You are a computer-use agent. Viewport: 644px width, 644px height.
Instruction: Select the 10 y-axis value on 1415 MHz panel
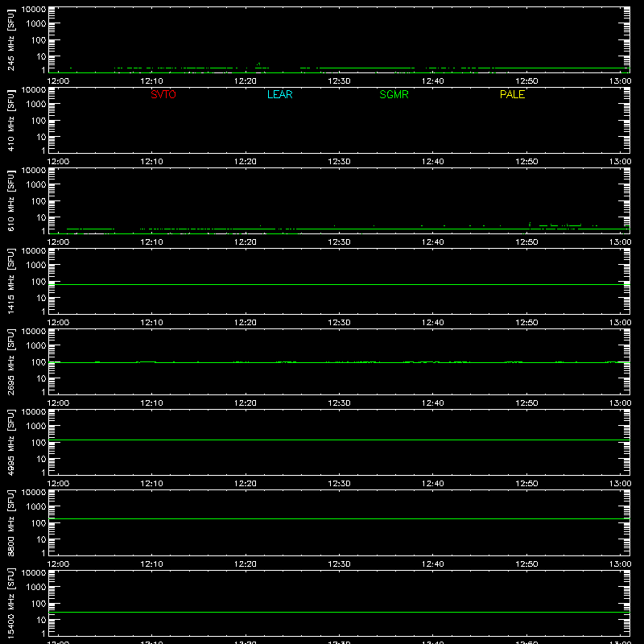(41, 298)
